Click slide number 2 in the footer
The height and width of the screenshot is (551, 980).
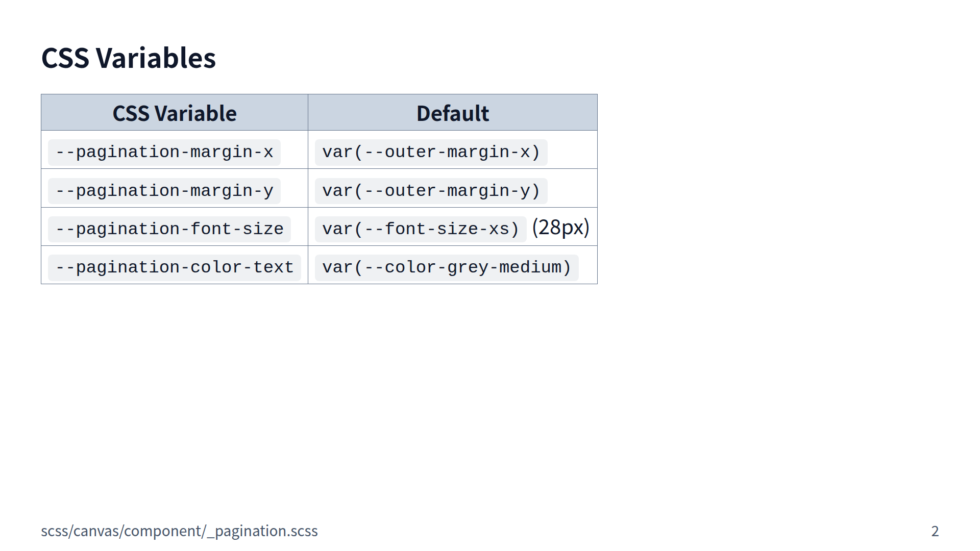[935, 531]
